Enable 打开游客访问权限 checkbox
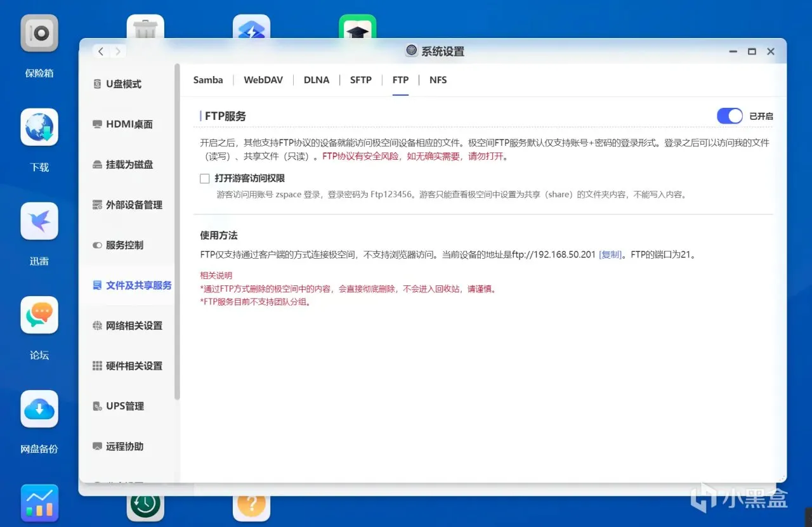 pos(205,179)
